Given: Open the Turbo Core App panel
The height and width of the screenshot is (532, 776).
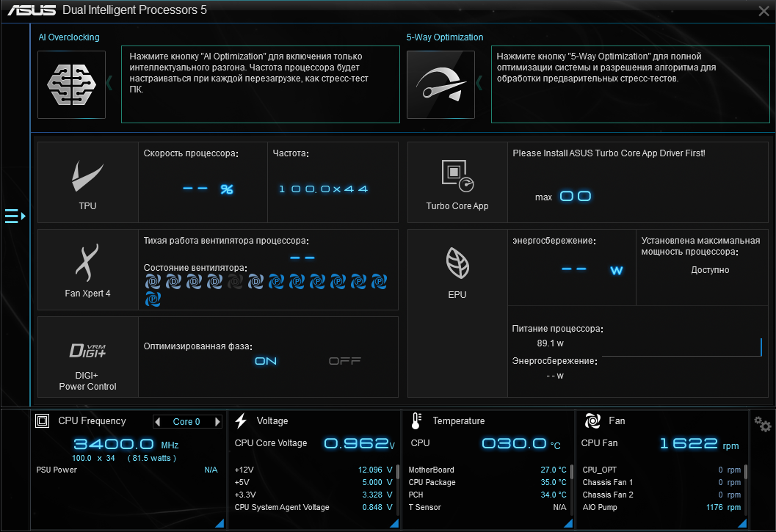Looking at the screenshot, I should 457,182.
